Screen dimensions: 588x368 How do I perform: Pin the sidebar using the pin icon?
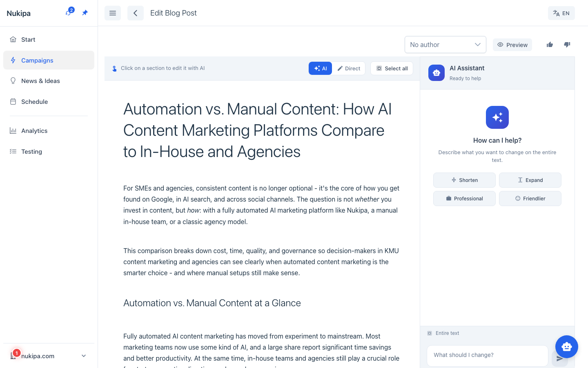85,12
